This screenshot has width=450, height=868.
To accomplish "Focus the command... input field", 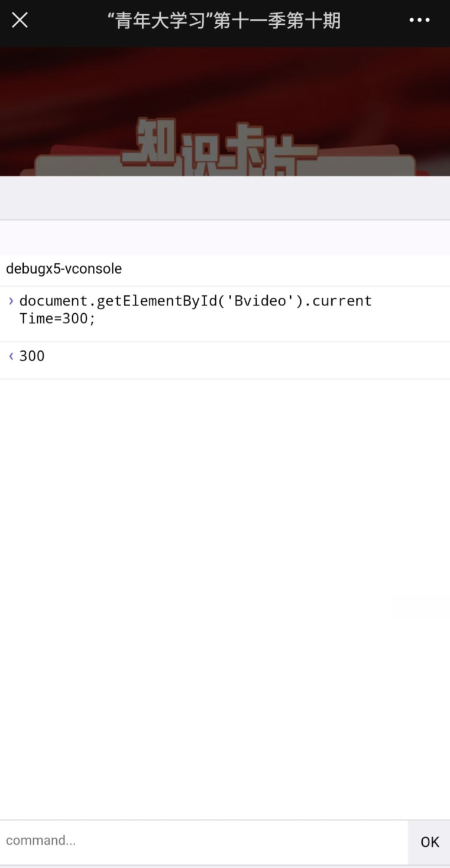I will click(201, 840).
